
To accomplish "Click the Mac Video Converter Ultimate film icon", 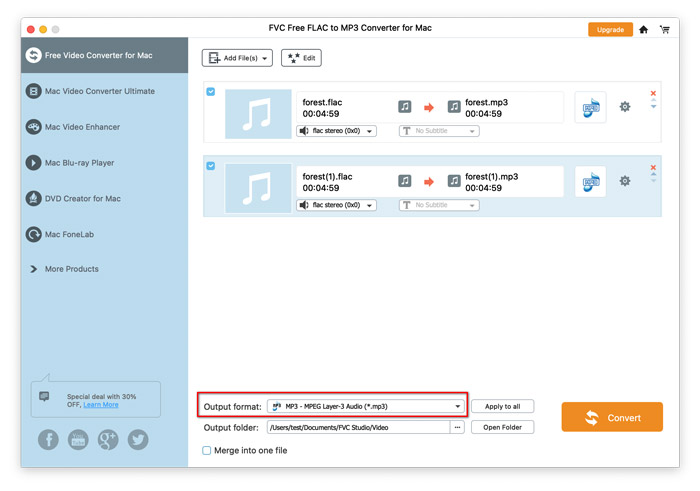I will (x=33, y=91).
